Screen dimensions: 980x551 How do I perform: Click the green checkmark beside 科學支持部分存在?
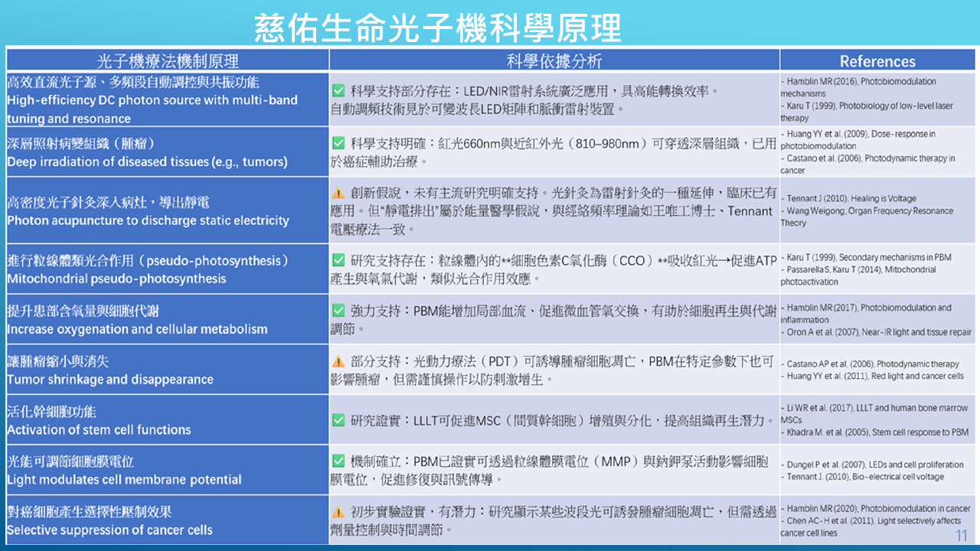click(338, 92)
